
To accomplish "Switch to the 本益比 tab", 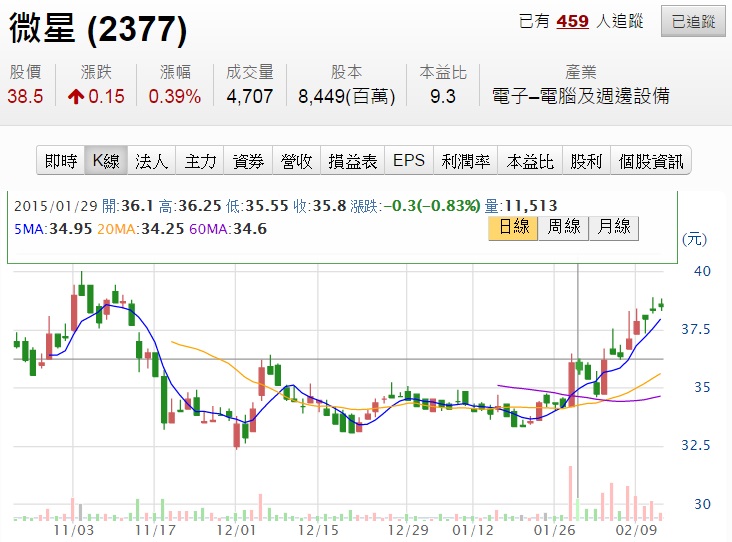I will coord(530,161).
